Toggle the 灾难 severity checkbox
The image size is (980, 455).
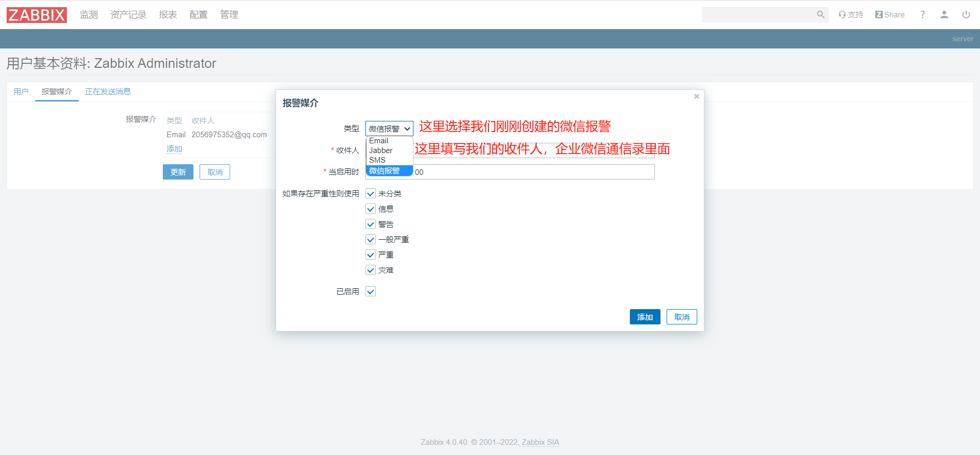coord(371,270)
